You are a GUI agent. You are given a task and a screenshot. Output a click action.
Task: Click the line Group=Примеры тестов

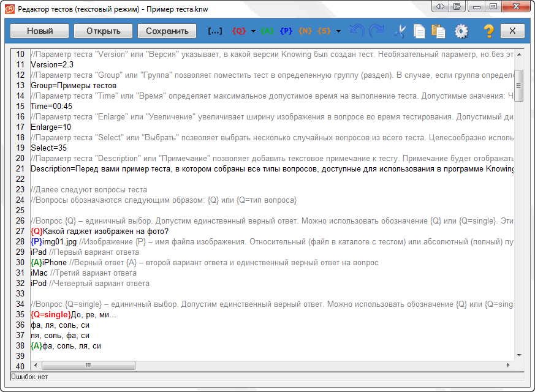click(74, 86)
